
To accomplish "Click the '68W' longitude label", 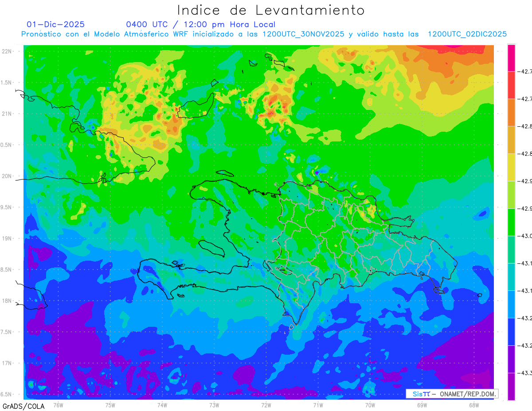I will 474,405.
